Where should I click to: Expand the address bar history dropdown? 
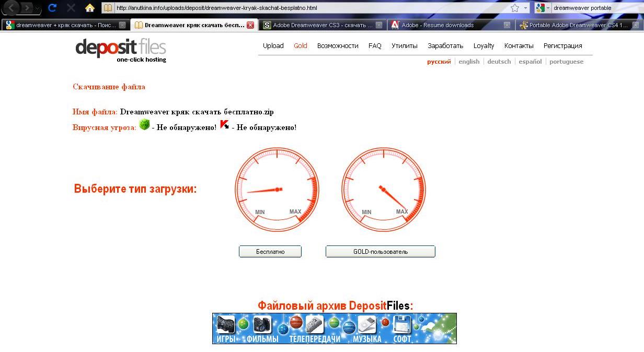click(526, 8)
